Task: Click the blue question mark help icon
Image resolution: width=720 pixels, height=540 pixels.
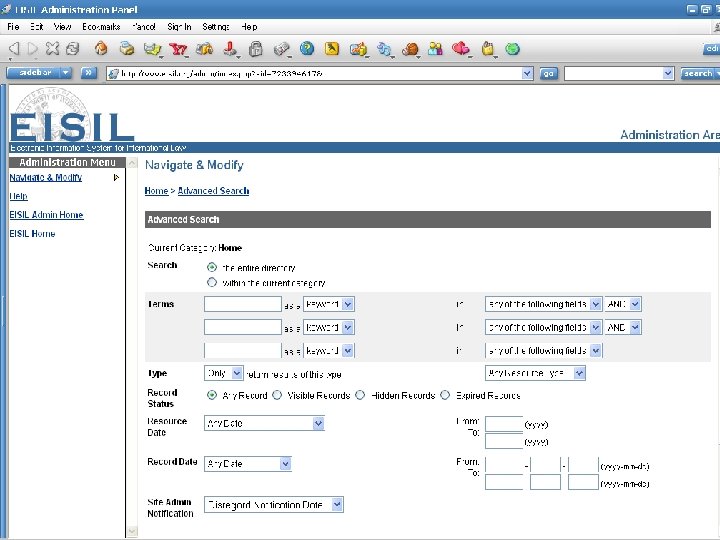Action: [307, 48]
